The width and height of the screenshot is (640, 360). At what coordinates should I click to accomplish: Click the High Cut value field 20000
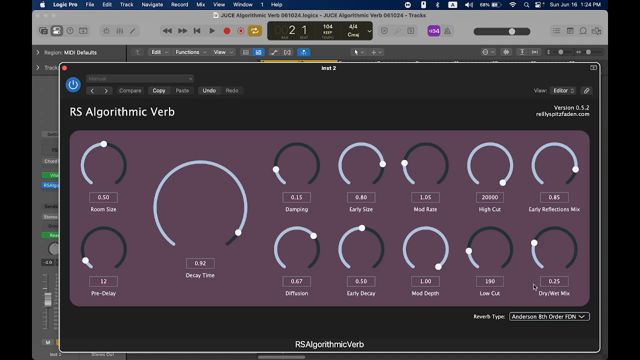point(490,197)
